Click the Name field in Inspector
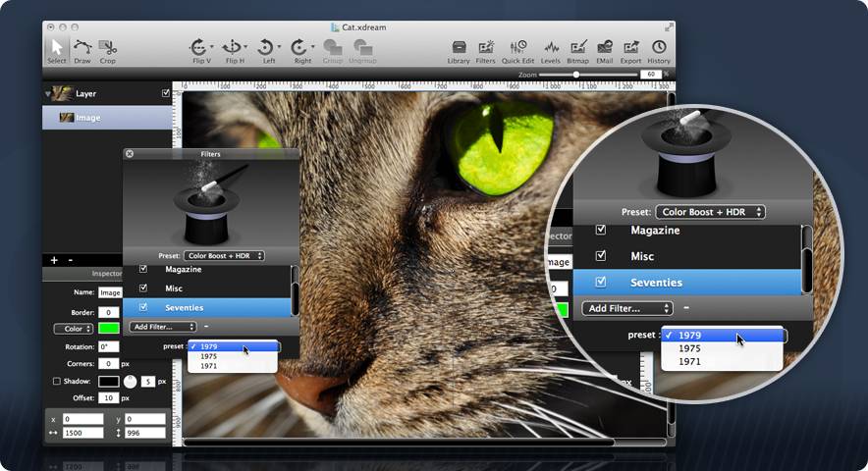 109,292
